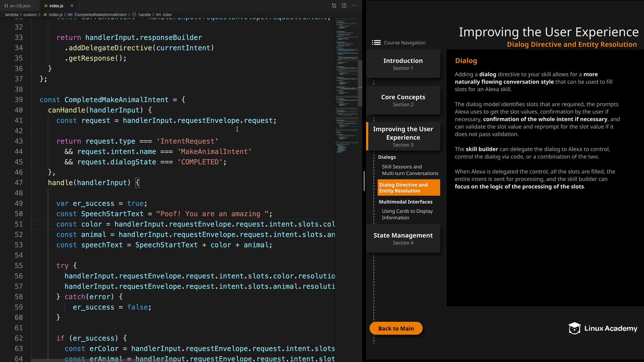The height and width of the screenshot is (362, 644).
Task: Click the method icon beside handle breadcrumb
Action: pyautogui.click(x=134, y=15)
